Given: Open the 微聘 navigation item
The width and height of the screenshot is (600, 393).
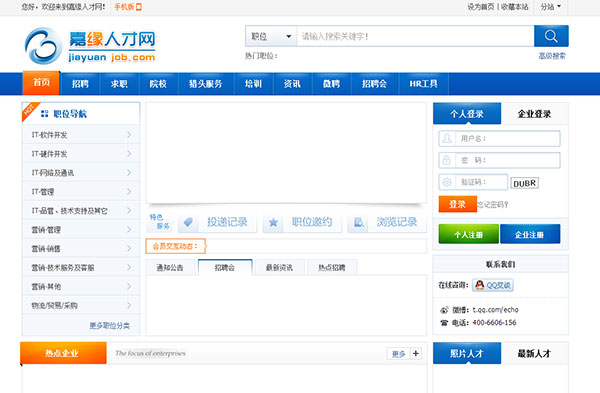Looking at the screenshot, I should click(x=331, y=84).
